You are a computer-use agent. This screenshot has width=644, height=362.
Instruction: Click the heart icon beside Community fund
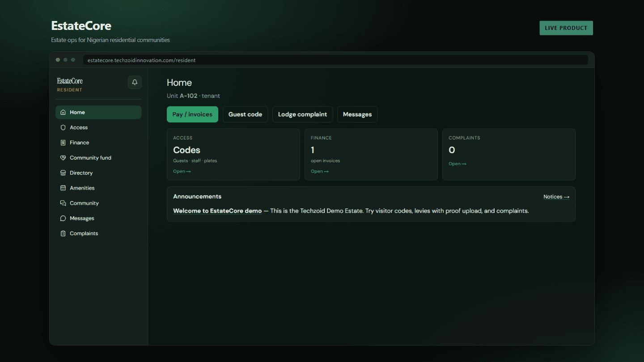click(63, 158)
